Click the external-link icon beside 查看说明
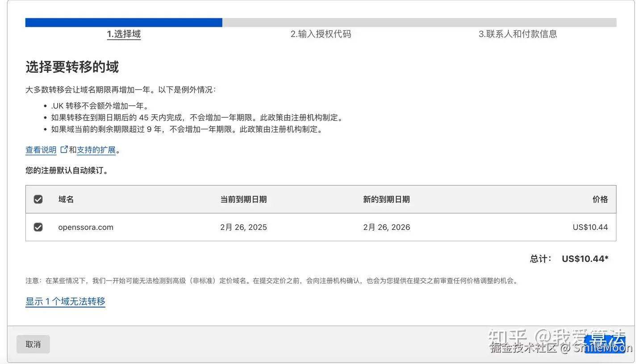The width and height of the screenshot is (643, 364). (64, 149)
